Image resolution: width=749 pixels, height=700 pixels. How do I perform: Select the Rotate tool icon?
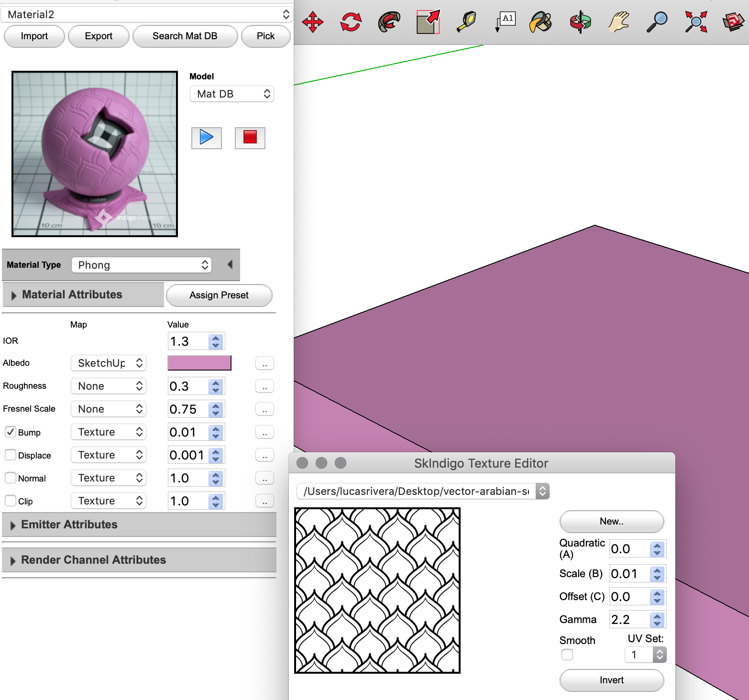click(351, 22)
